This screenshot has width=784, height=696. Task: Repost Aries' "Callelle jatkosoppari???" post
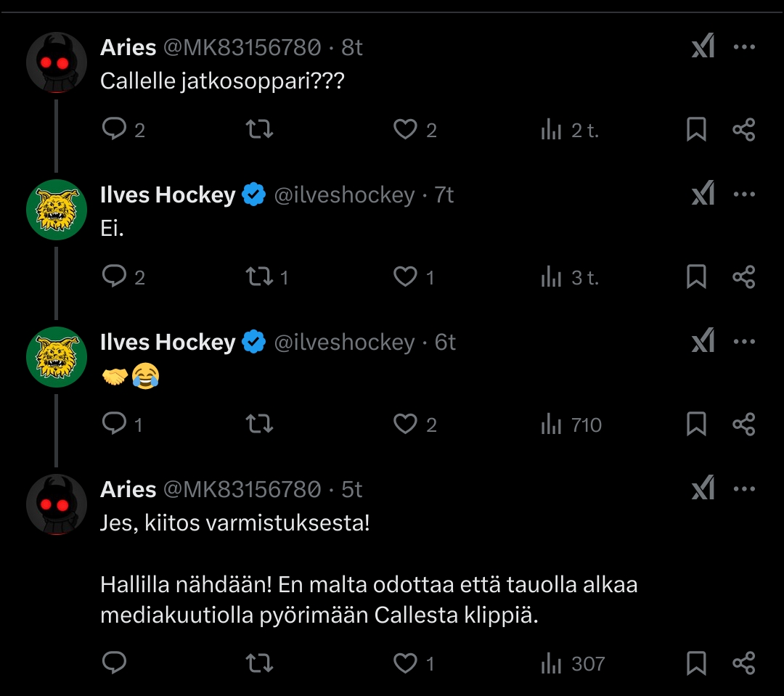pos(259,130)
